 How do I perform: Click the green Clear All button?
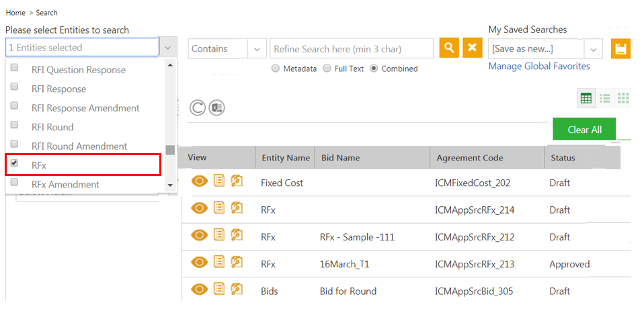click(584, 130)
